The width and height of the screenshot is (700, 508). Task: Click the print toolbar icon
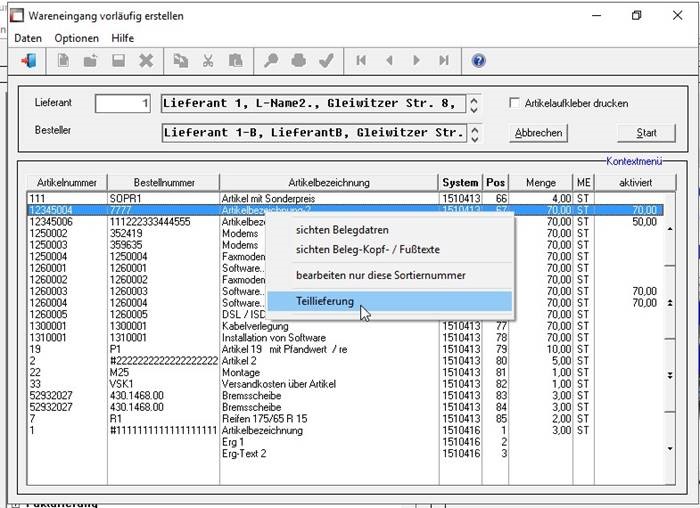tap(299, 61)
